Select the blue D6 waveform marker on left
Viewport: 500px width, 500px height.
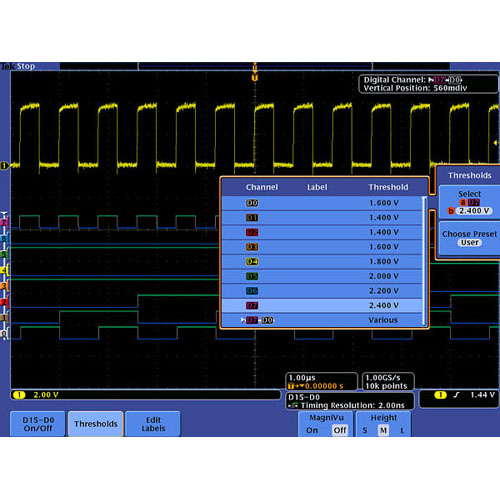(x=4, y=239)
